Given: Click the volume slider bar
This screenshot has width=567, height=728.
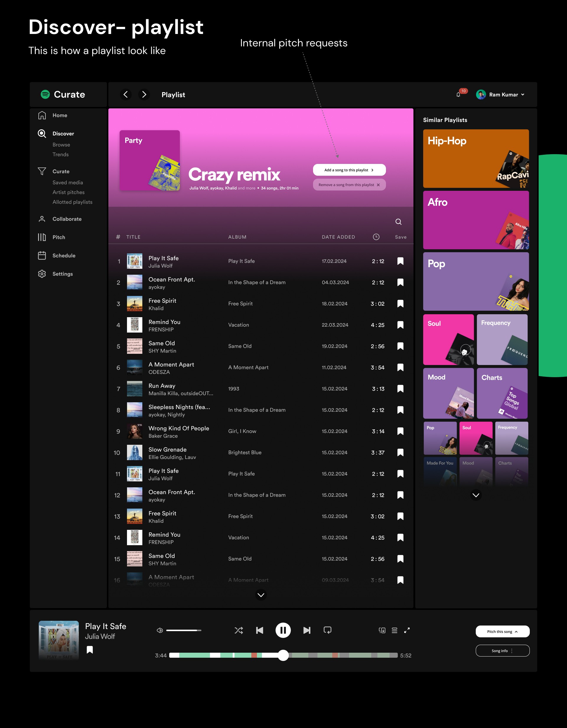Looking at the screenshot, I should click(184, 630).
